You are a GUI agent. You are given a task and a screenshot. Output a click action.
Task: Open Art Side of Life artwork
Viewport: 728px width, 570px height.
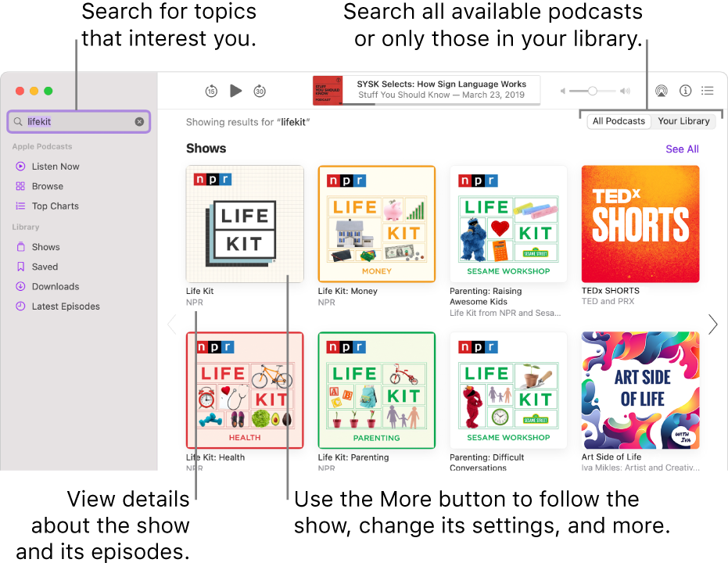click(640, 390)
